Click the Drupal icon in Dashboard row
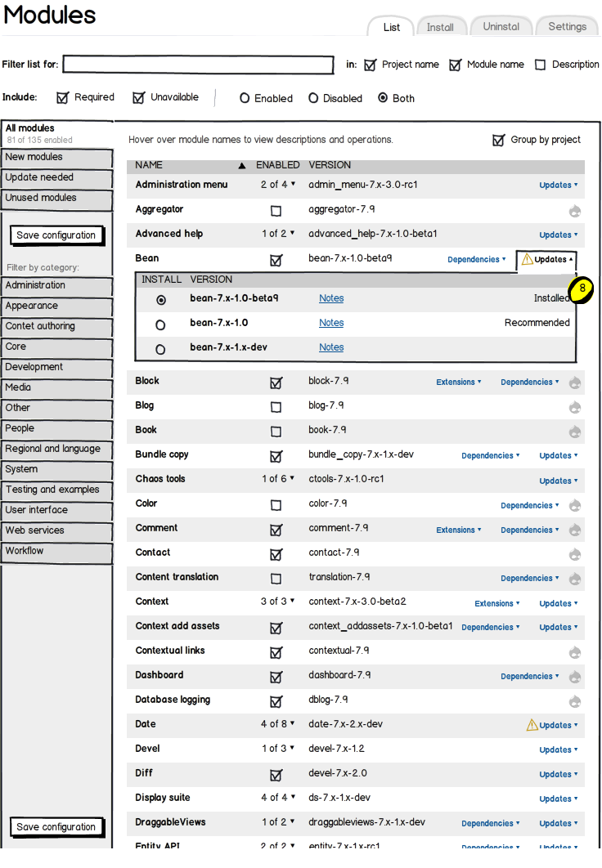 (x=575, y=677)
